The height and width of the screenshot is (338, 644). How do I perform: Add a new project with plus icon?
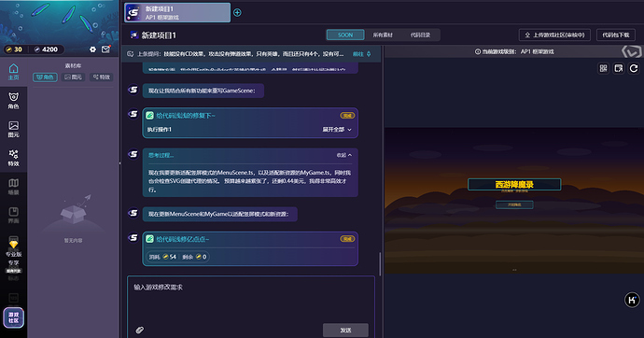pyautogui.click(x=237, y=13)
